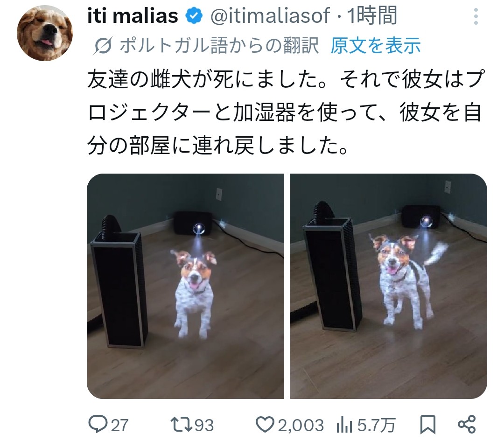The image size is (504, 441).
Task: Open the golden dog profile avatar
Action: 45,33
